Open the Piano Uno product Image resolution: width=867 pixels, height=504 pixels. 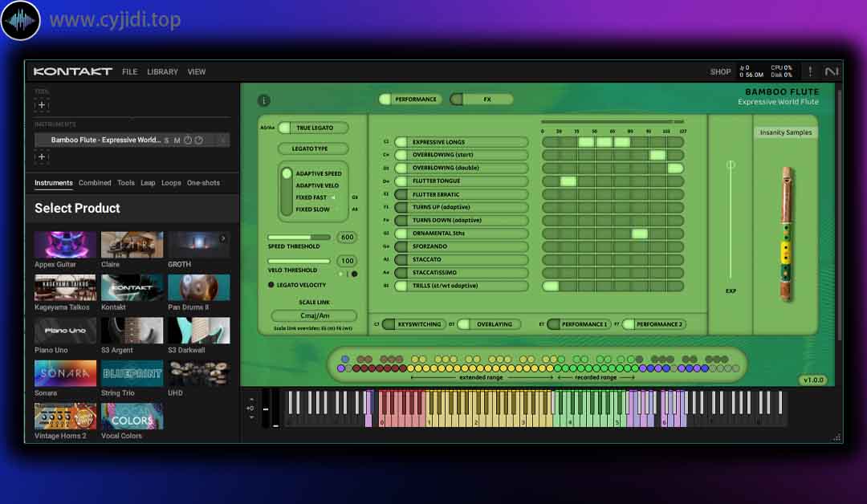click(65, 331)
